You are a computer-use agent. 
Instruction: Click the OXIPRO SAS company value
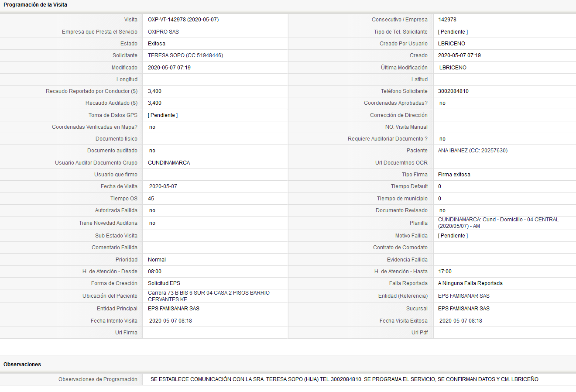point(163,32)
